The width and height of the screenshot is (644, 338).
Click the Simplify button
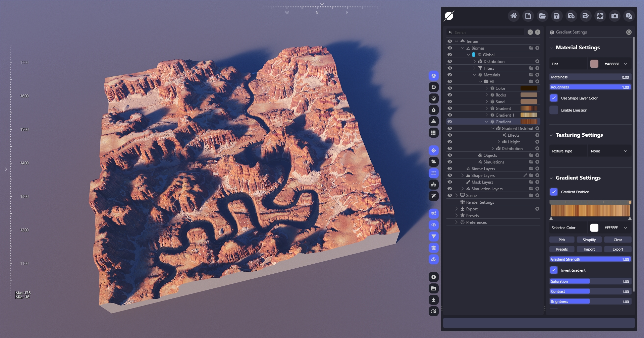589,240
